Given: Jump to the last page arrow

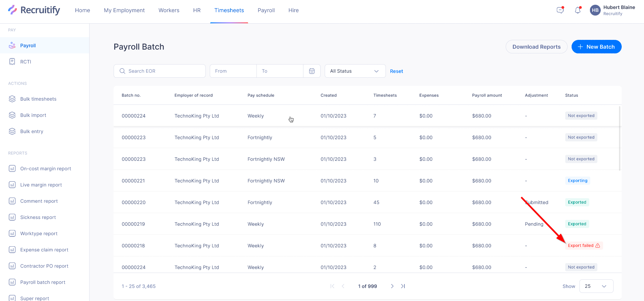Looking at the screenshot, I should (x=403, y=286).
